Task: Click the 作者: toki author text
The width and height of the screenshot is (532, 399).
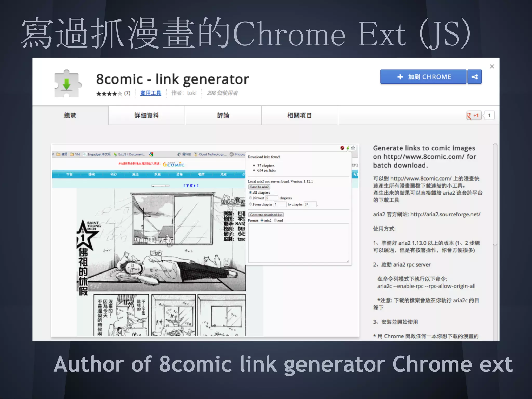Action: [184, 93]
